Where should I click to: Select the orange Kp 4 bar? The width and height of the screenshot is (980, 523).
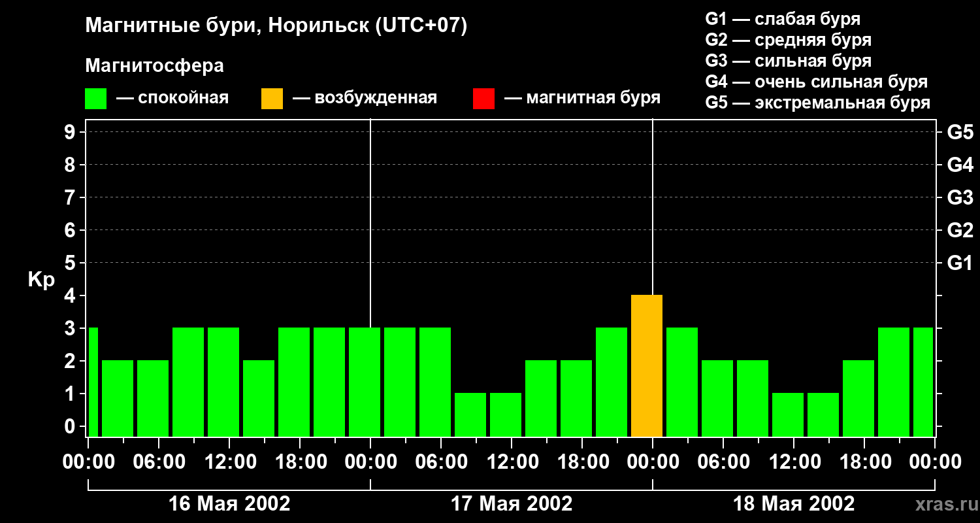pos(647,365)
